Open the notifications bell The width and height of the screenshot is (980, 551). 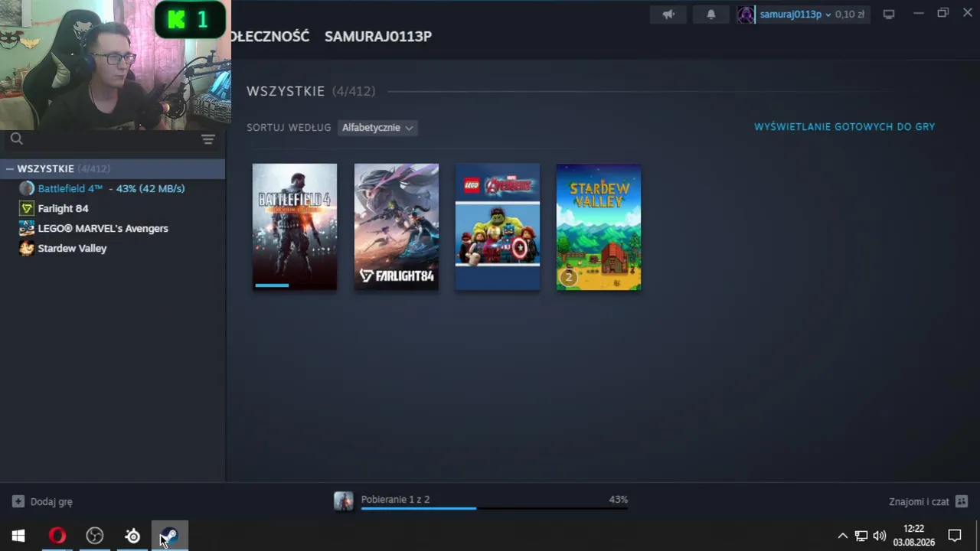tap(711, 15)
